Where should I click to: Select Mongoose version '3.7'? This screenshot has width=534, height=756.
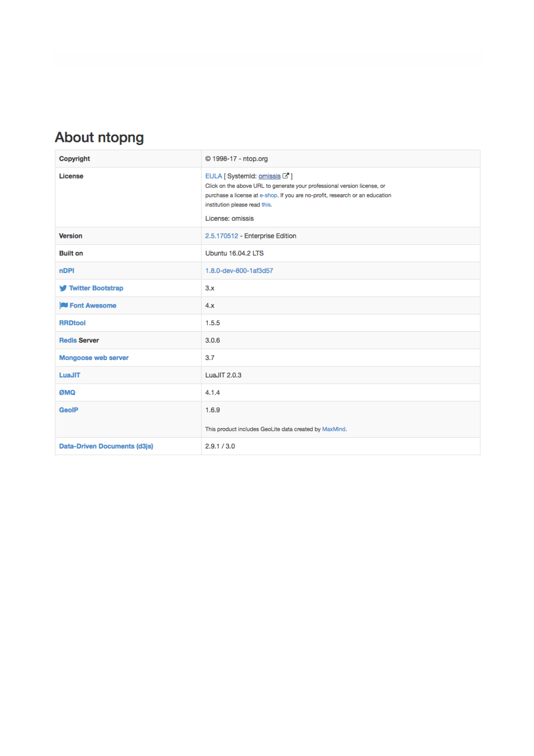click(210, 358)
